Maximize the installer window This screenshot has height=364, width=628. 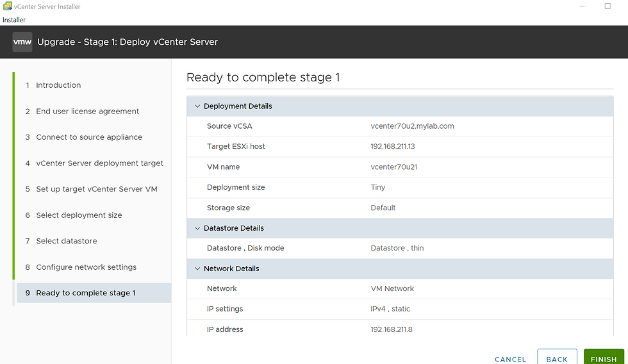tap(607, 6)
